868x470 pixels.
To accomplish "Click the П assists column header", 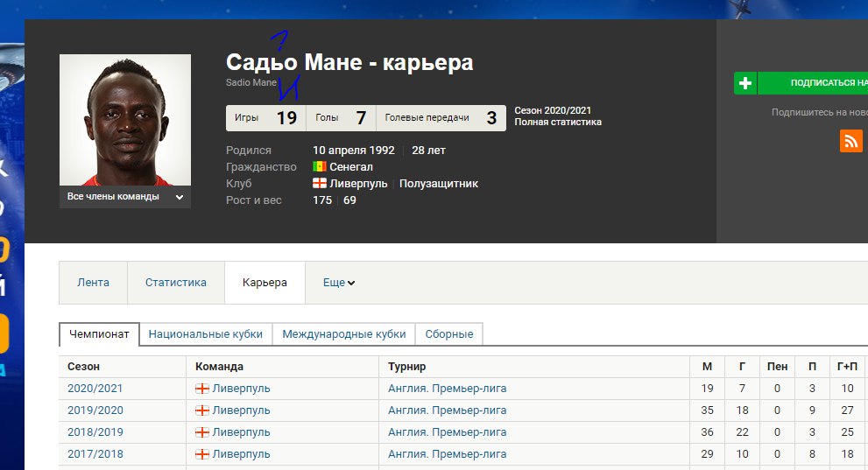I will 812,367.
